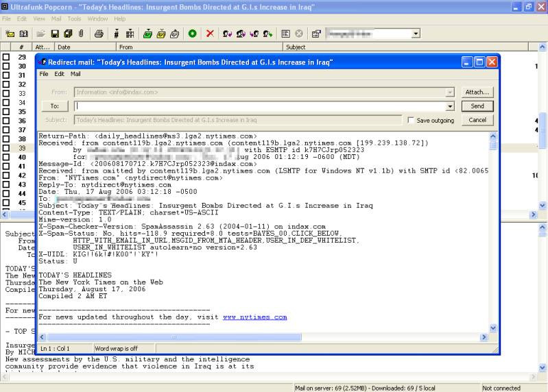The height and width of the screenshot is (392, 548).
Task: Tick the checkbox for message 41
Action: pyautogui.click(x=6, y=166)
